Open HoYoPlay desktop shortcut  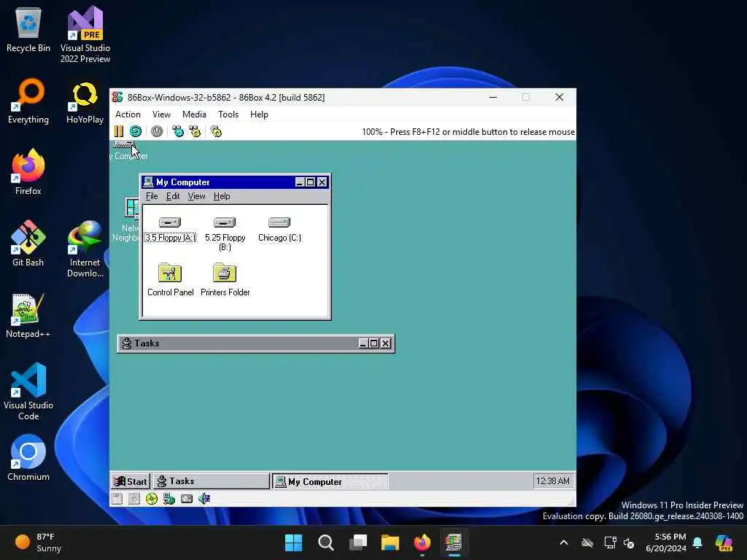pos(85,103)
